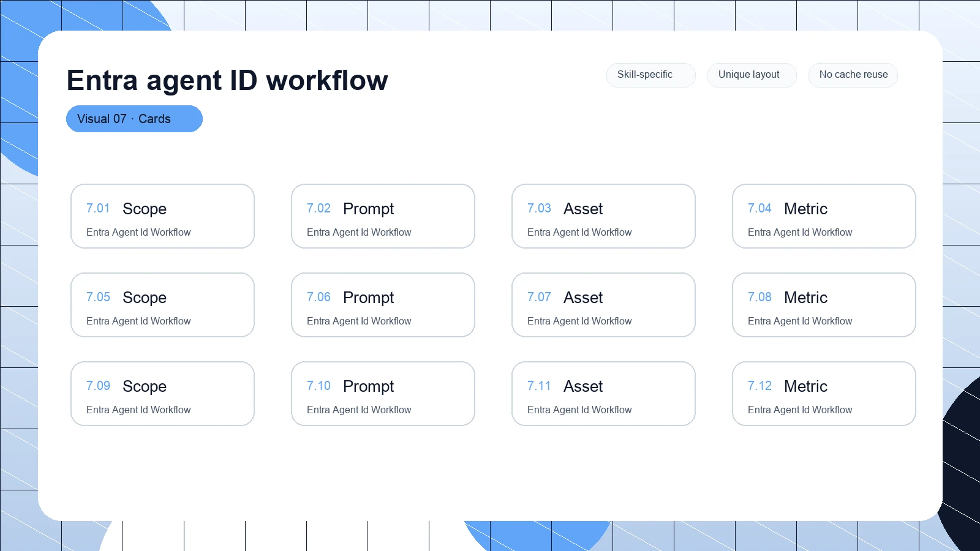Open card 7.04 Metric

824,216
